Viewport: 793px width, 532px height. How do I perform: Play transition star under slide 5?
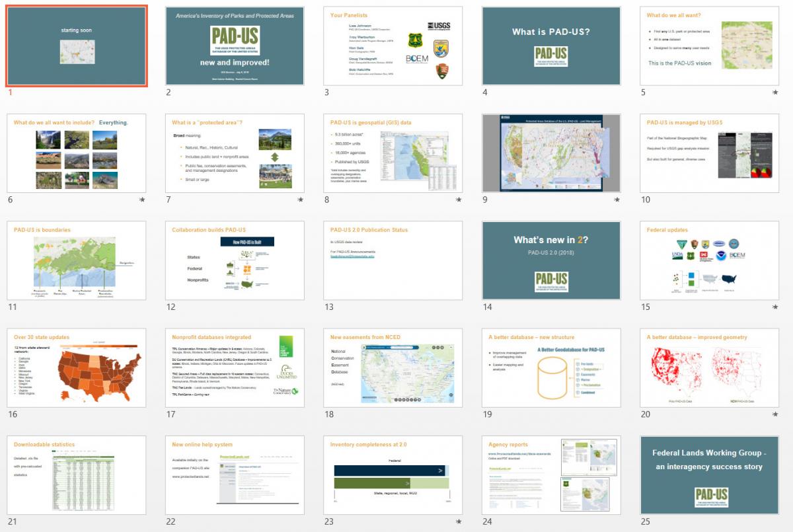pos(775,93)
